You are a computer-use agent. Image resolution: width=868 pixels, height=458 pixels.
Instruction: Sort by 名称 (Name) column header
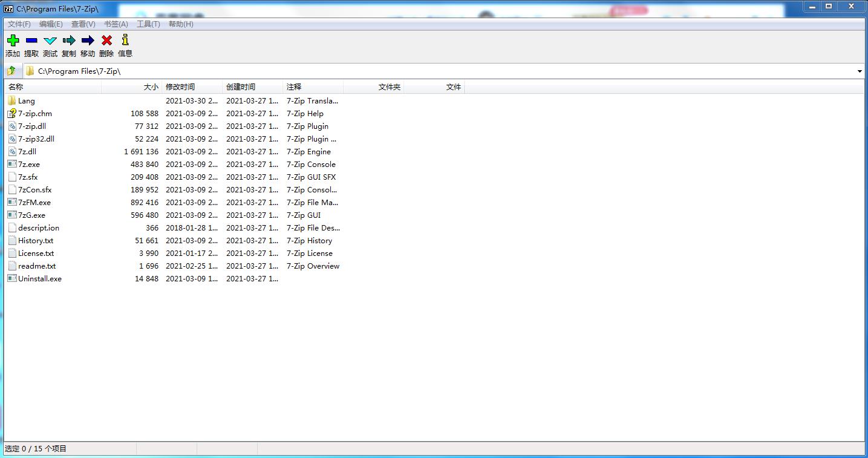tap(53, 87)
